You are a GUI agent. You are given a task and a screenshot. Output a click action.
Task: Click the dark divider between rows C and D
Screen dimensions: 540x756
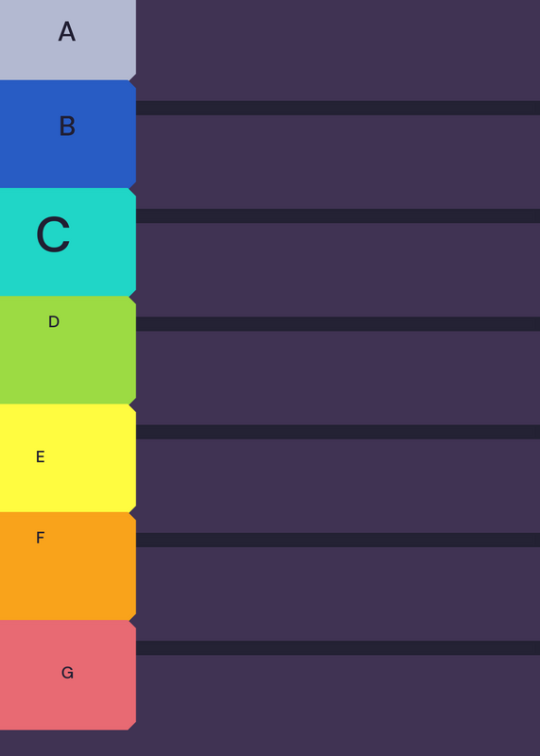click(x=338, y=324)
